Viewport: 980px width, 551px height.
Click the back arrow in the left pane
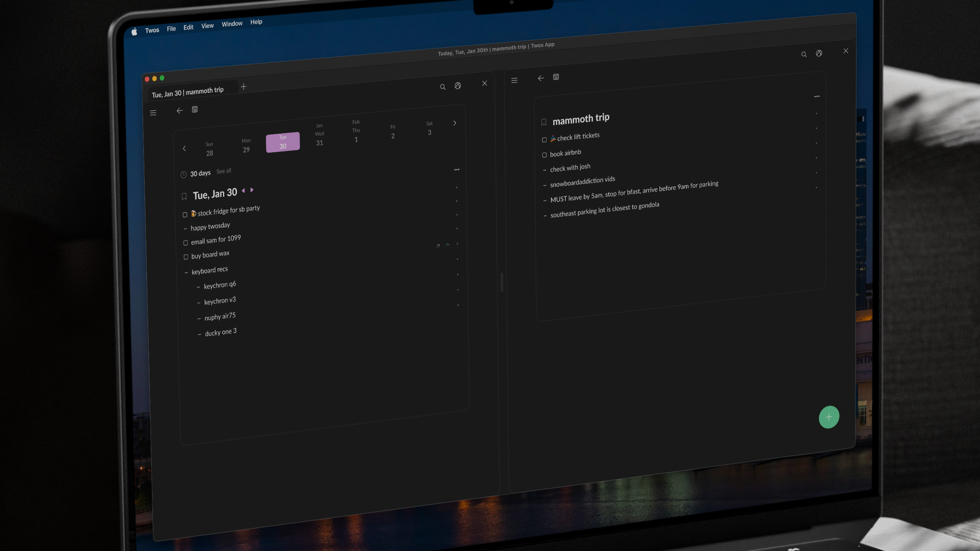pos(179,111)
